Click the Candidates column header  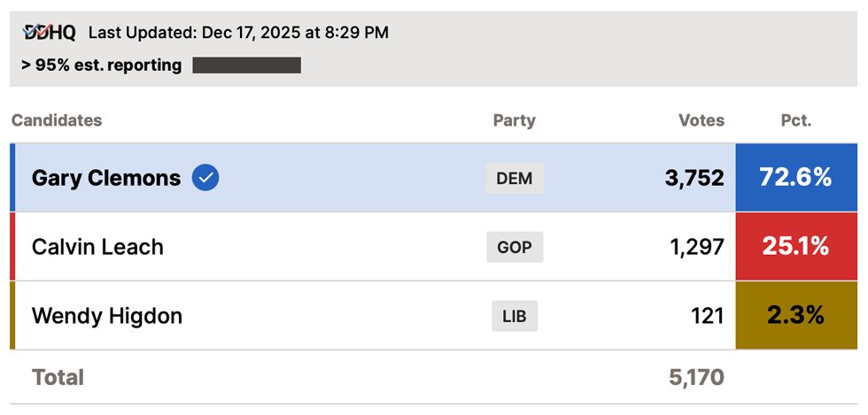pos(57,120)
